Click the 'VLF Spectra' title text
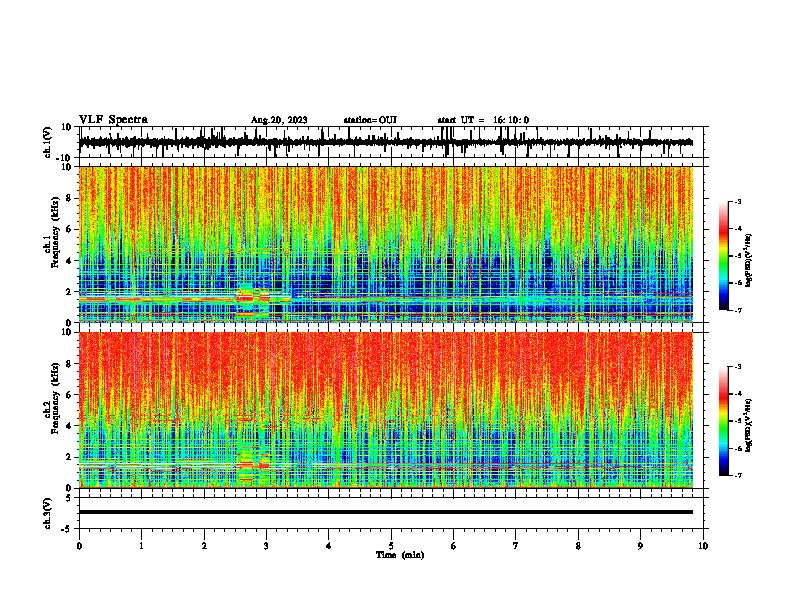The image size is (792, 612). click(x=113, y=120)
